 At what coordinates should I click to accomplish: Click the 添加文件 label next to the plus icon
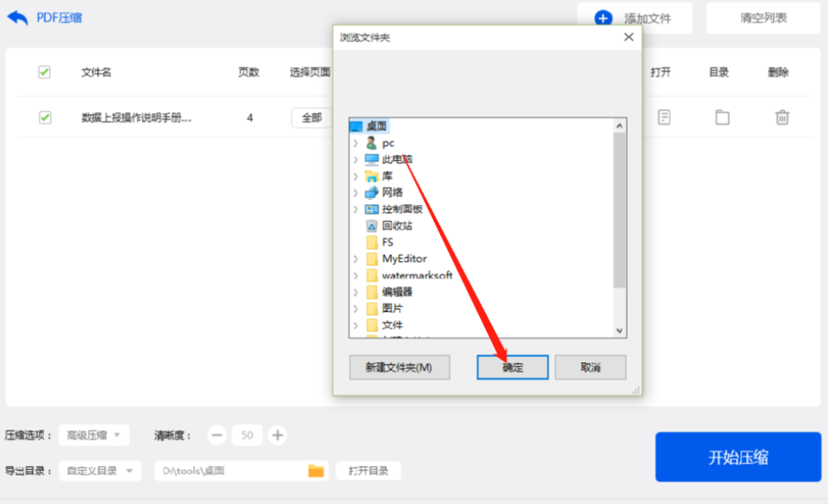point(648,19)
